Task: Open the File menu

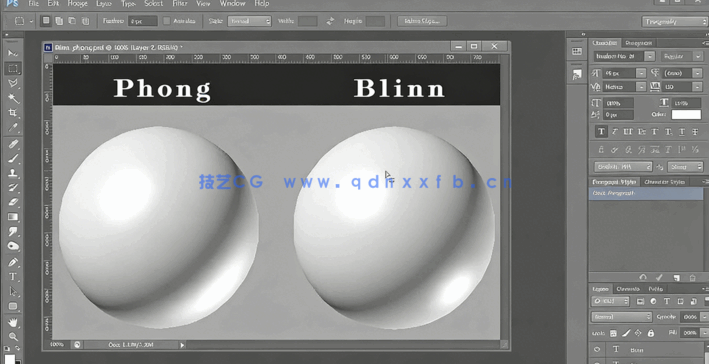Action: pyautogui.click(x=34, y=4)
